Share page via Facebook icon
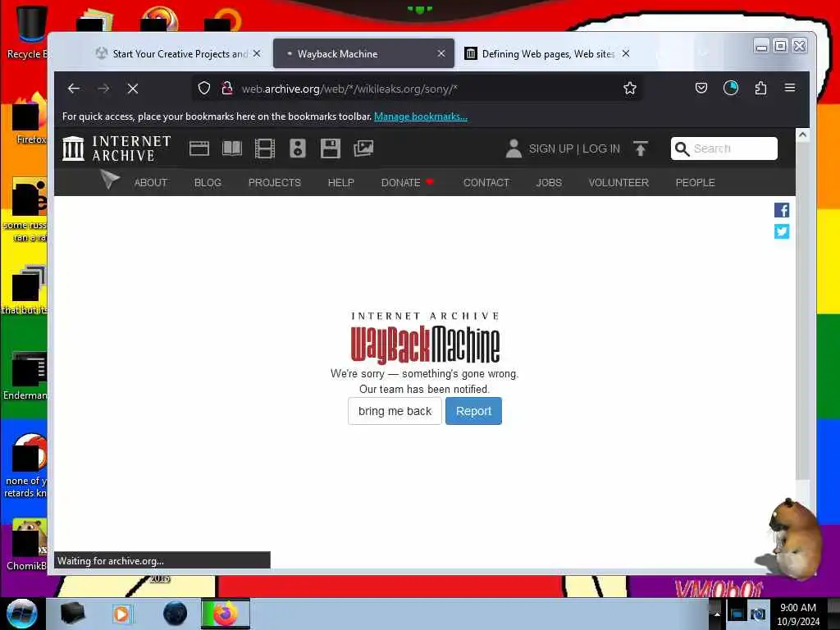This screenshot has width=840, height=630. [x=782, y=210]
